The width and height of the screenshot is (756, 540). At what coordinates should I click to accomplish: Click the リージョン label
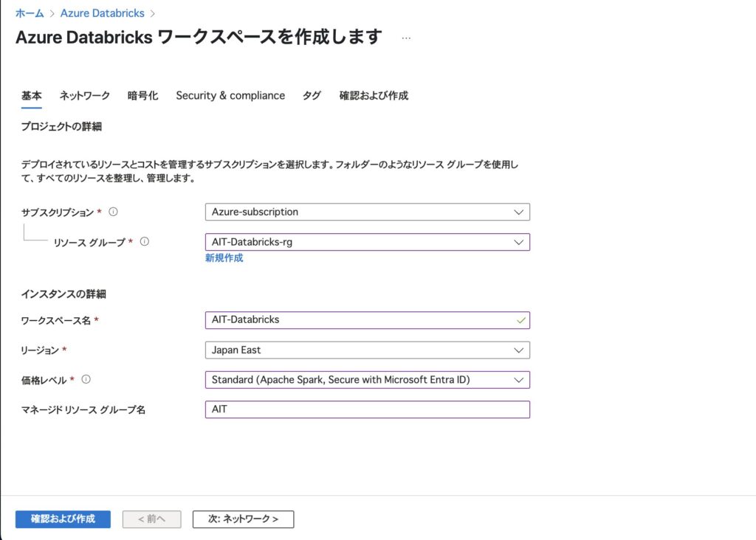pos(40,350)
